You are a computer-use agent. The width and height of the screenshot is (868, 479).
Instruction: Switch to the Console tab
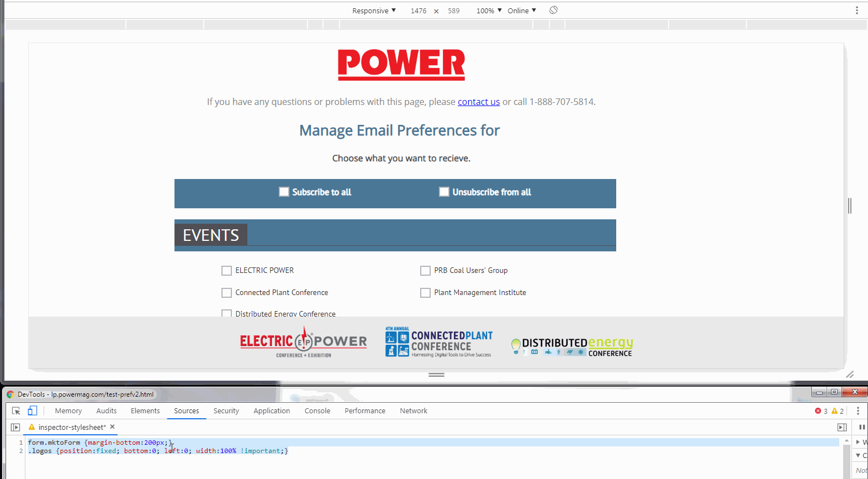coord(317,410)
